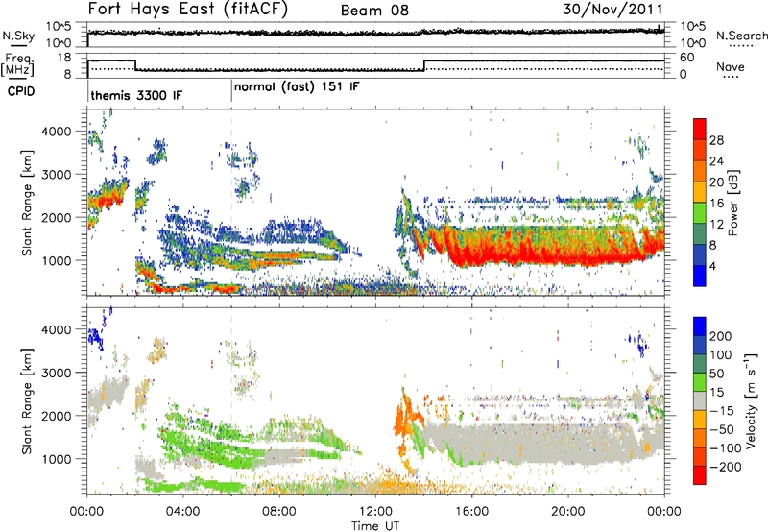Click the '12:00' time tick label
768x532 pixels.
(x=375, y=512)
